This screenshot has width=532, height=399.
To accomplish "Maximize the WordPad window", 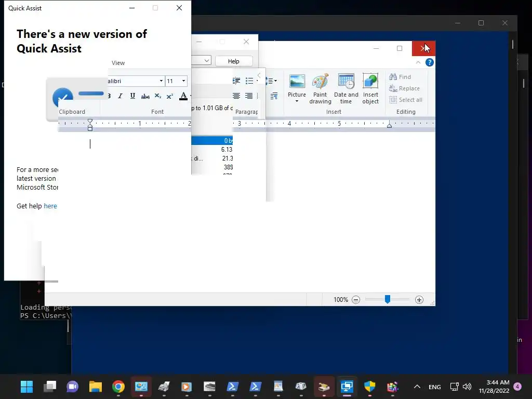I will coord(400,48).
